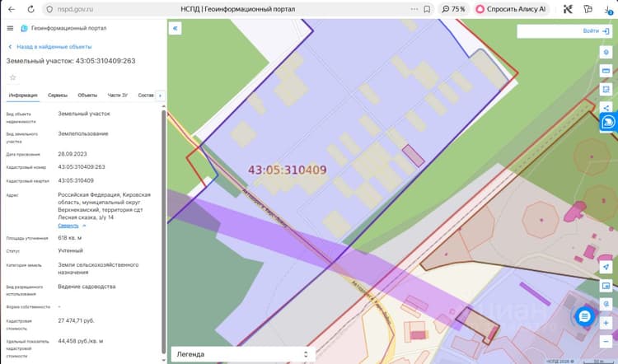Open the blue chat bubble widget

coord(584,316)
